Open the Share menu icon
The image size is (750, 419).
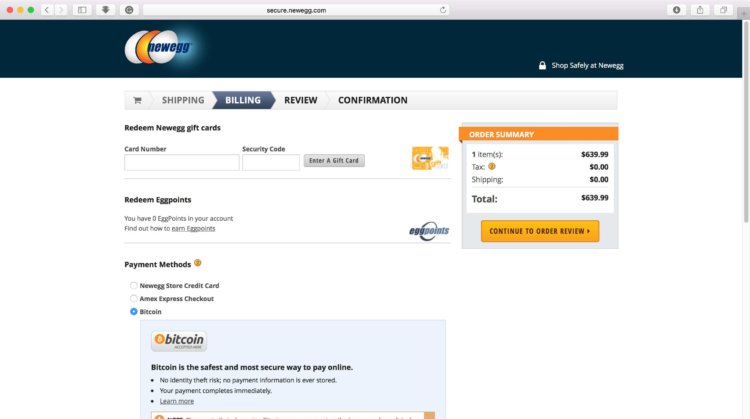[x=700, y=10]
